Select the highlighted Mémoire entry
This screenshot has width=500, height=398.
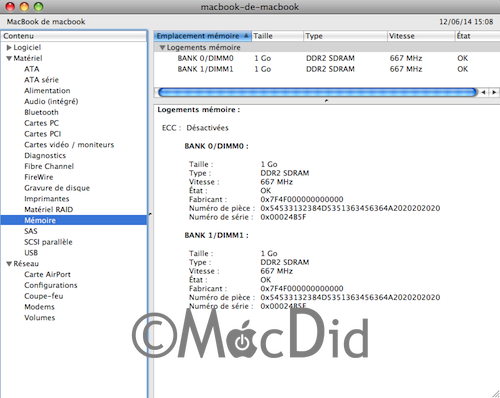point(74,220)
